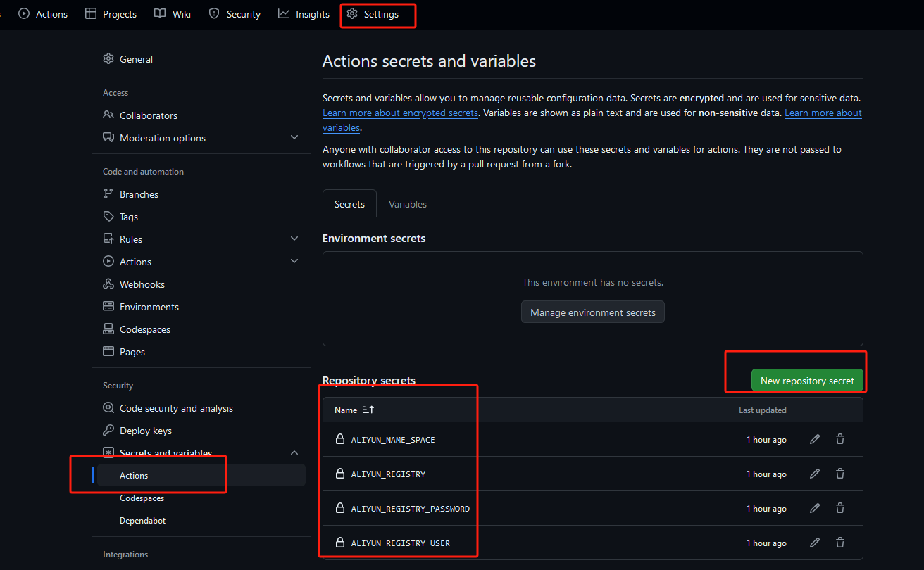Click the Name column header
This screenshot has height=570, width=924.
(346, 410)
